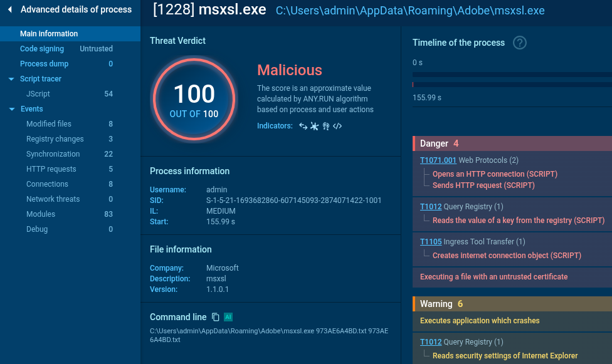Open the T1071.001 Web Protocols technique link

click(438, 160)
